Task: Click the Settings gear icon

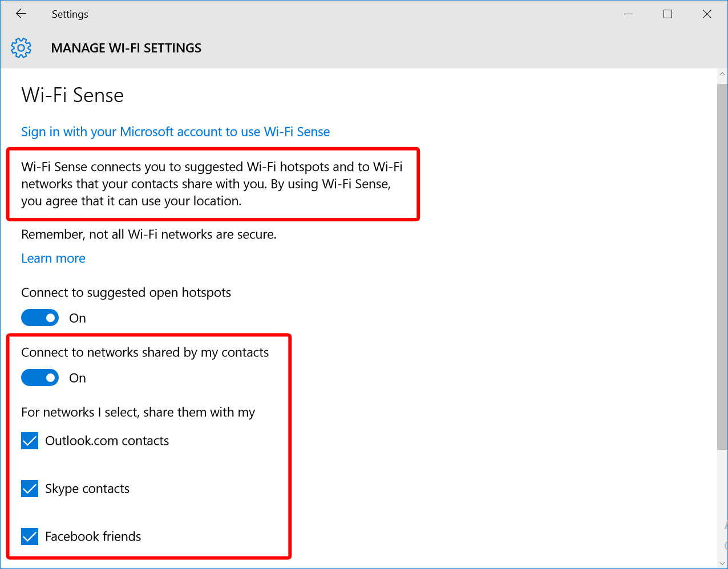Action: point(21,48)
